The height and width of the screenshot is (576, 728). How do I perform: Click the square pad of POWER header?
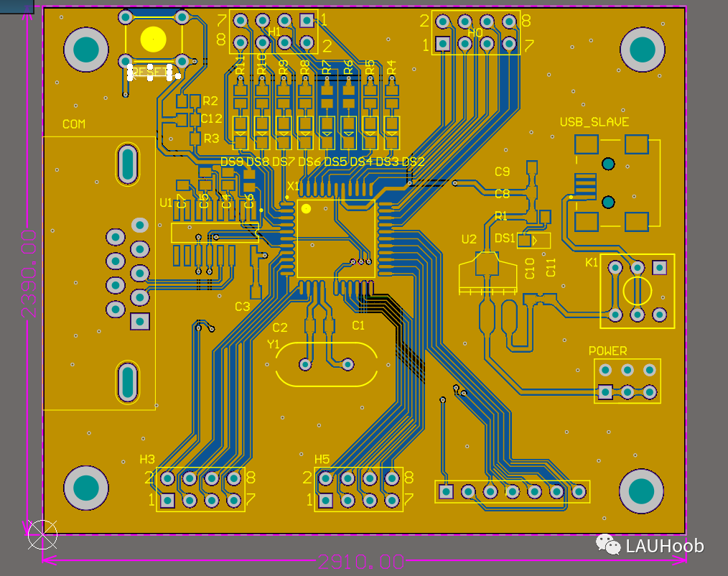coord(605,392)
